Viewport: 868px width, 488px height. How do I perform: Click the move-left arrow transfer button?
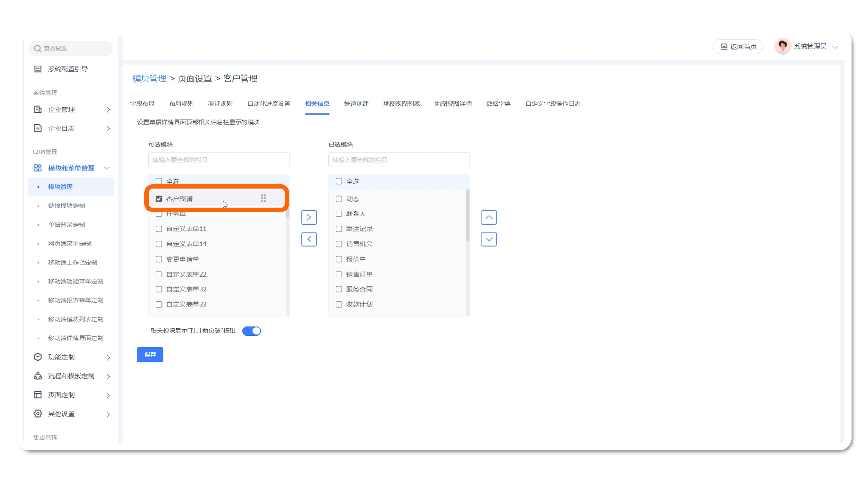309,239
